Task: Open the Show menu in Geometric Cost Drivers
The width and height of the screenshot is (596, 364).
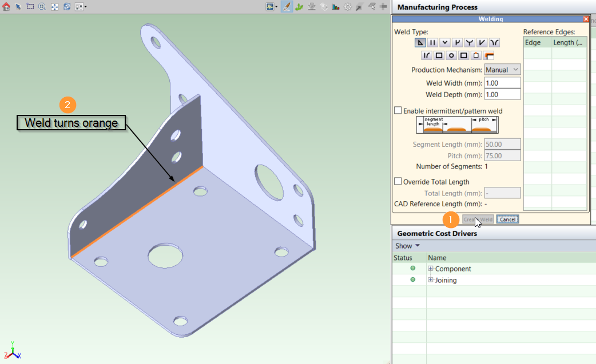Action: pos(407,246)
